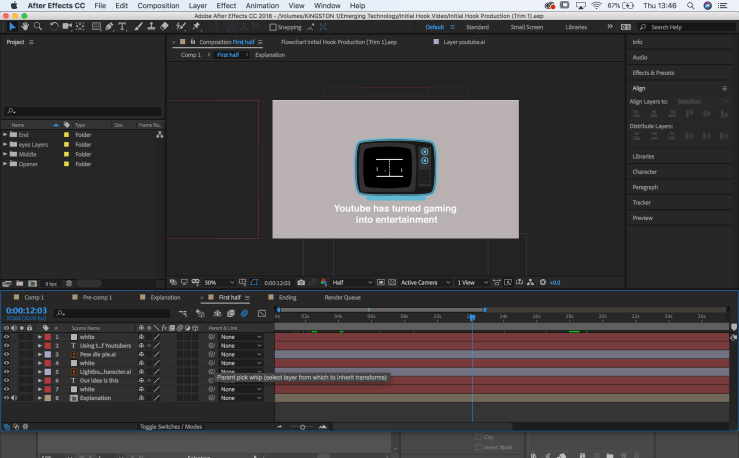
Task: Select the Standard workspace
Action: point(477,27)
